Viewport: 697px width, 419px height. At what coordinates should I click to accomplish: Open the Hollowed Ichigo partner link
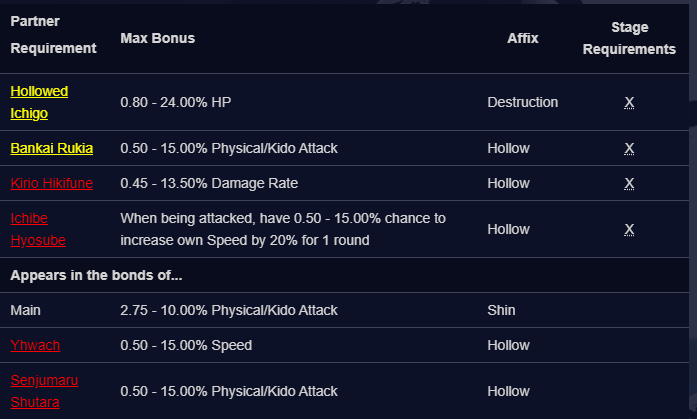[x=39, y=102]
